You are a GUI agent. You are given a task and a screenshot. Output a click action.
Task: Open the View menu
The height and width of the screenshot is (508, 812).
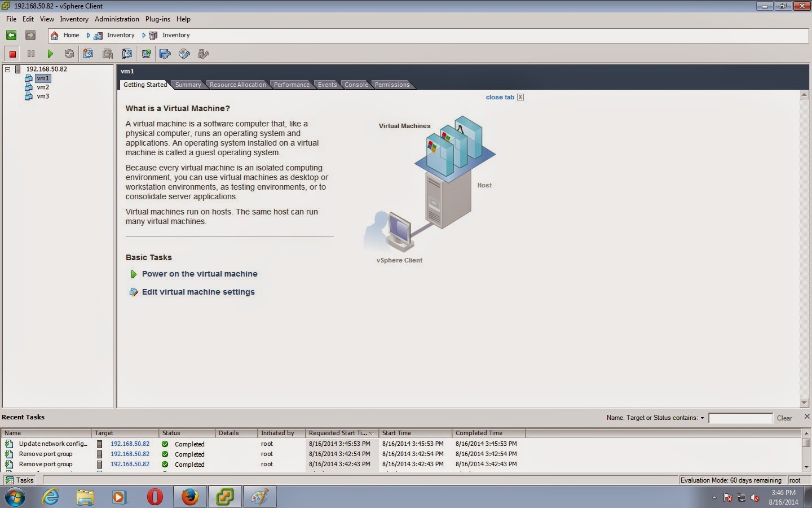47,19
